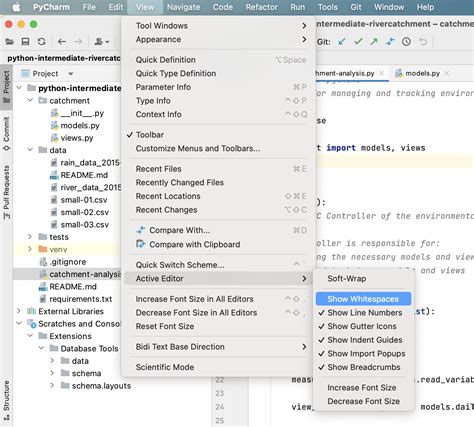Screen dimensions: 474x427
Task: Open the Git menu in menu bar
Action: point(356,7)
